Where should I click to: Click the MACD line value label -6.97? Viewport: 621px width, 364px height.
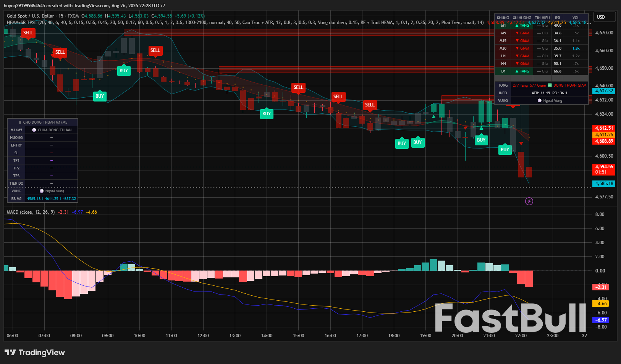coord(600,320)
